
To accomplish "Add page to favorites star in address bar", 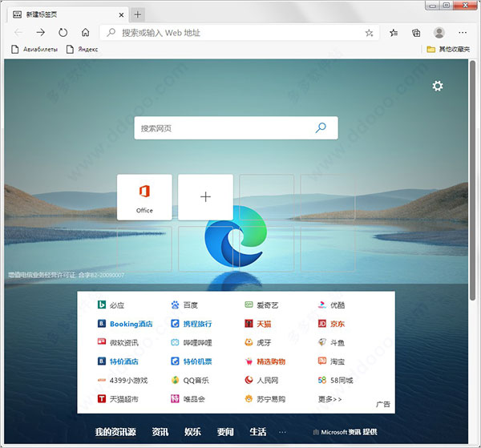I will pos(369,33).
